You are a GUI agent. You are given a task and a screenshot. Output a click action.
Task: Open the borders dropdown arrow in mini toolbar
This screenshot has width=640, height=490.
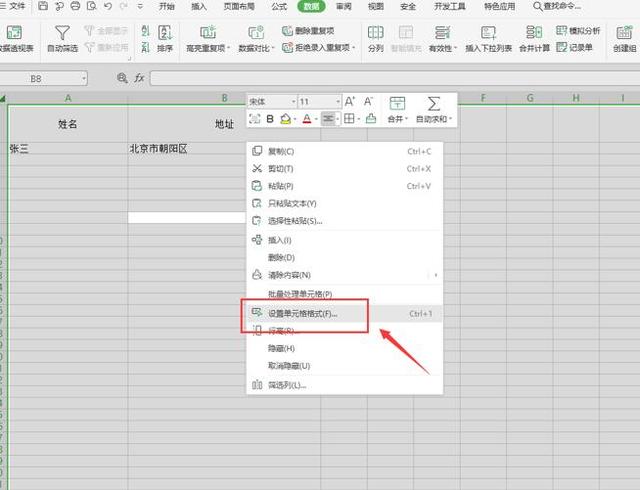[358, 119]
